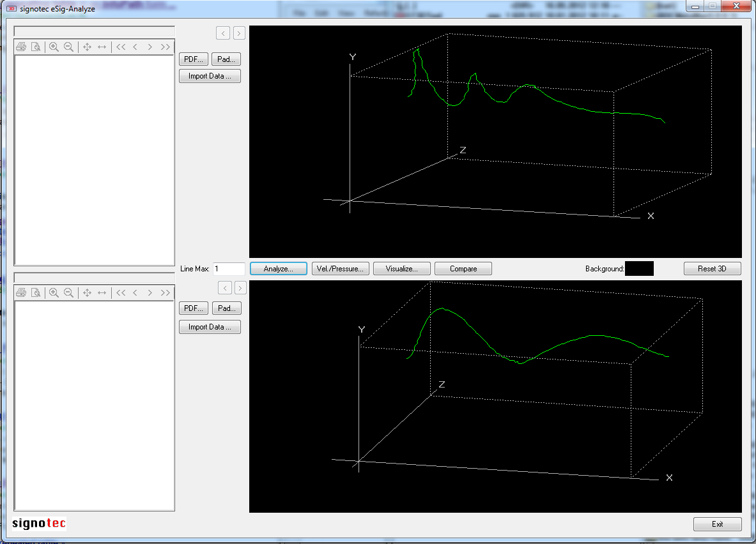The height and width of the screenshot is (544, 756).
Task: Go to previous page in lower viewer toolbar
Action: coord(135,292)
